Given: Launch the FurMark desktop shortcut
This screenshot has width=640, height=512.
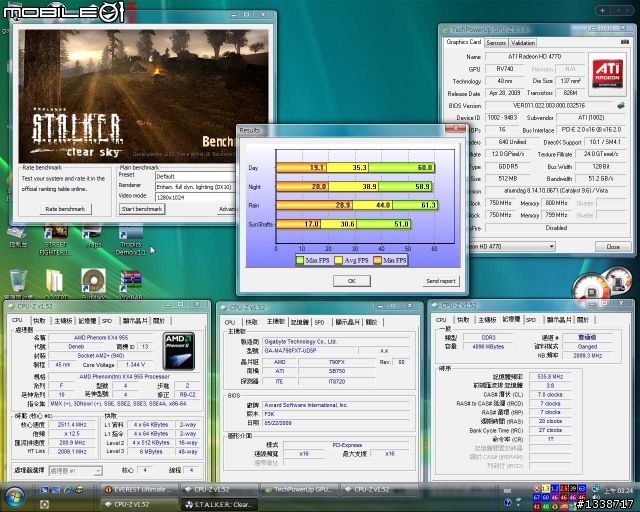Looking at the screenshot, I should click(93, 282).
